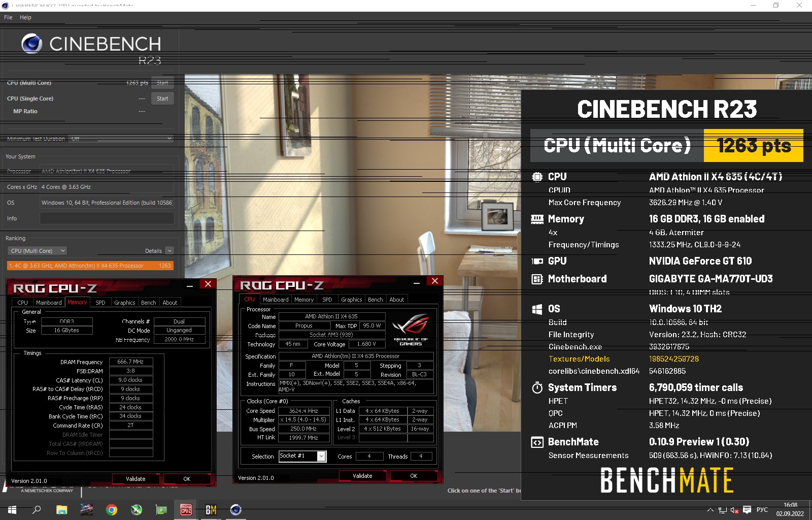Image resolution: width=812 pixels, height=520 pixels.
Task: Open the Cinebench Help menu
Action: [x=25, y=17]
